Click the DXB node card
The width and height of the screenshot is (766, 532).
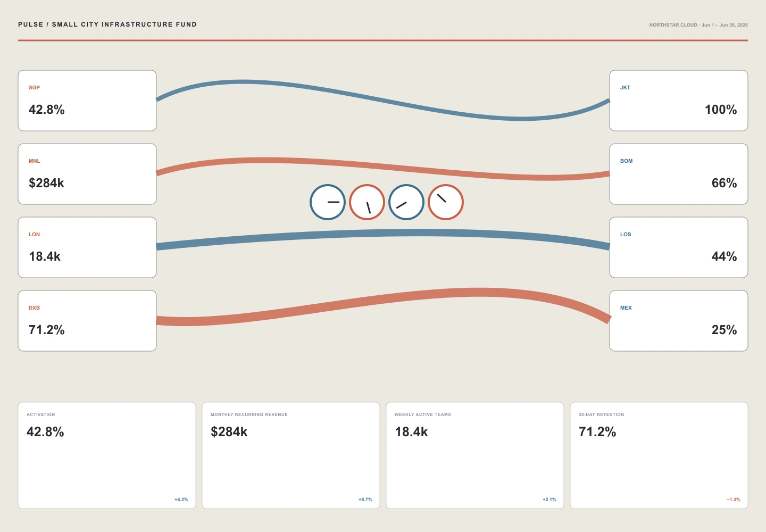[87, 321]
